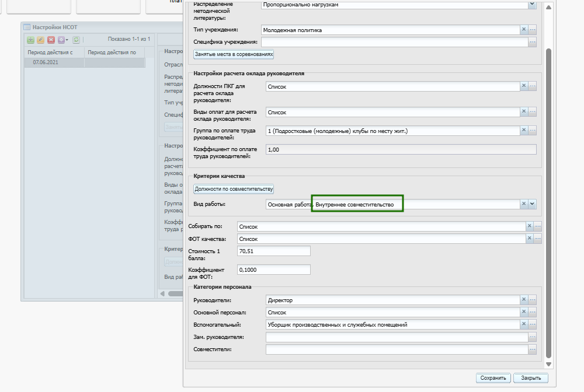Screen dimensions: 584x392
Task: Save the settings with Сохранить
Action: [493, 378]
